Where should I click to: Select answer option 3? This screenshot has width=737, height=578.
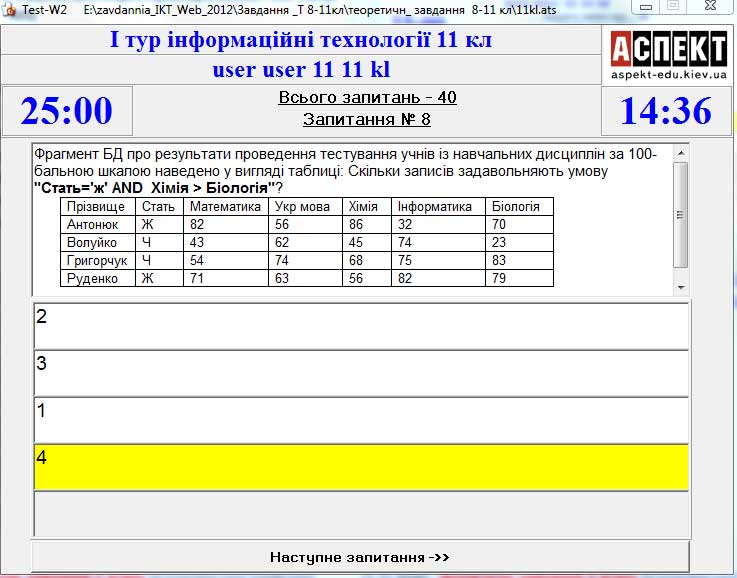361,373
